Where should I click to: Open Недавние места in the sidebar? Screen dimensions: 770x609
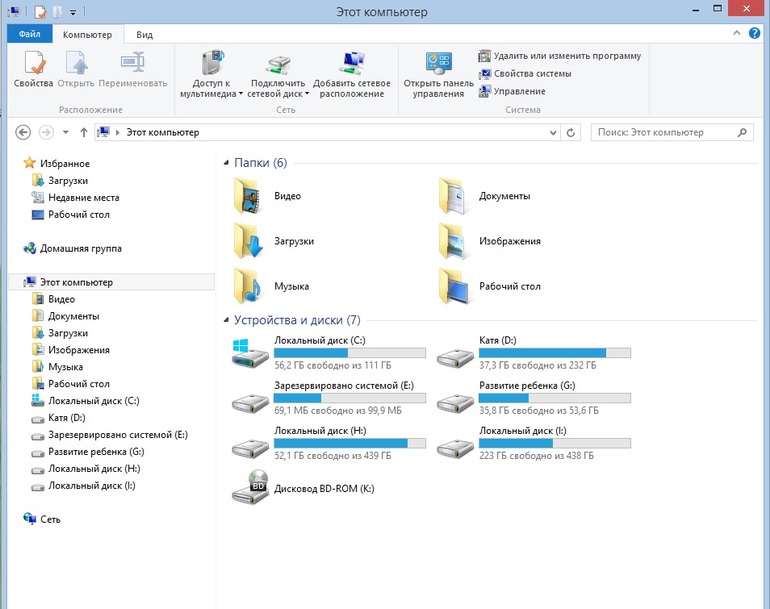(83, 197)
